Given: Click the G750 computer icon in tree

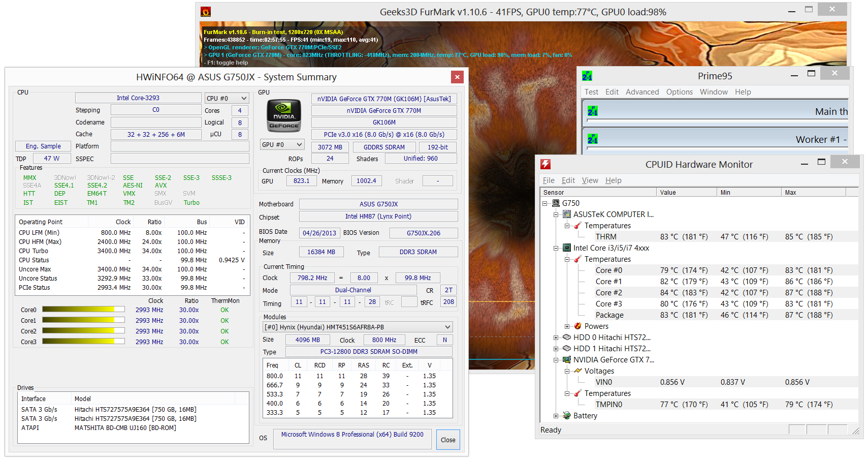Looking at the screenshot, I should [x=556, y=203].
